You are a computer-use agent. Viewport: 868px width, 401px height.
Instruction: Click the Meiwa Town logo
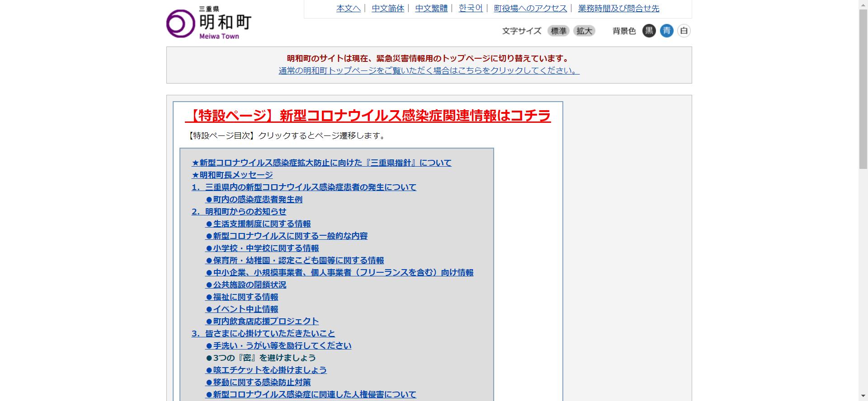pyautogui.click(x=209, y=23)
